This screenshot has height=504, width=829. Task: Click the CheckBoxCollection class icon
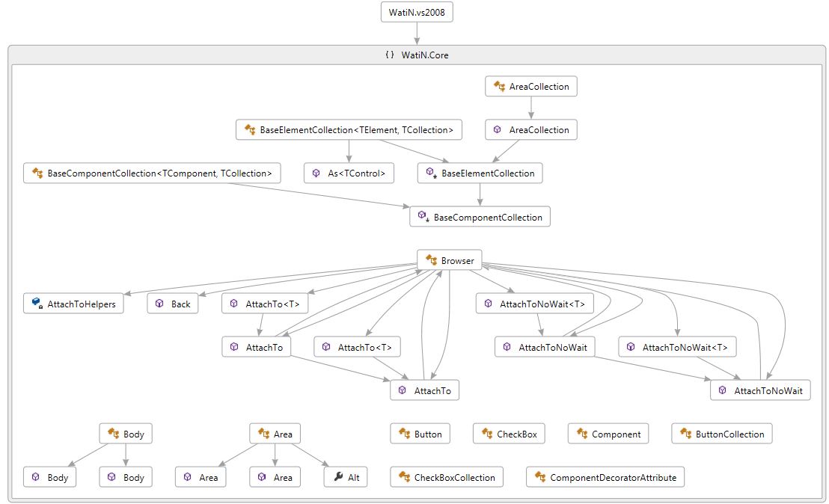click(405, 476)
